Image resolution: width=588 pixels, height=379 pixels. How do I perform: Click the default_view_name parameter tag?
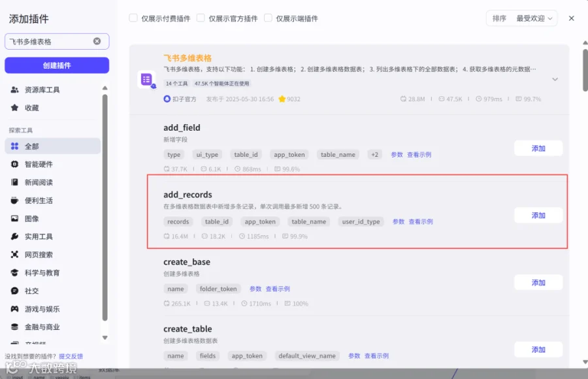click(x=307, y=355)
